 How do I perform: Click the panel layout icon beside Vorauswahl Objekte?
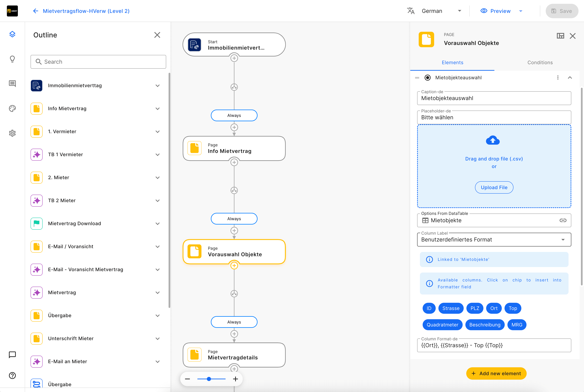(560, 36)
